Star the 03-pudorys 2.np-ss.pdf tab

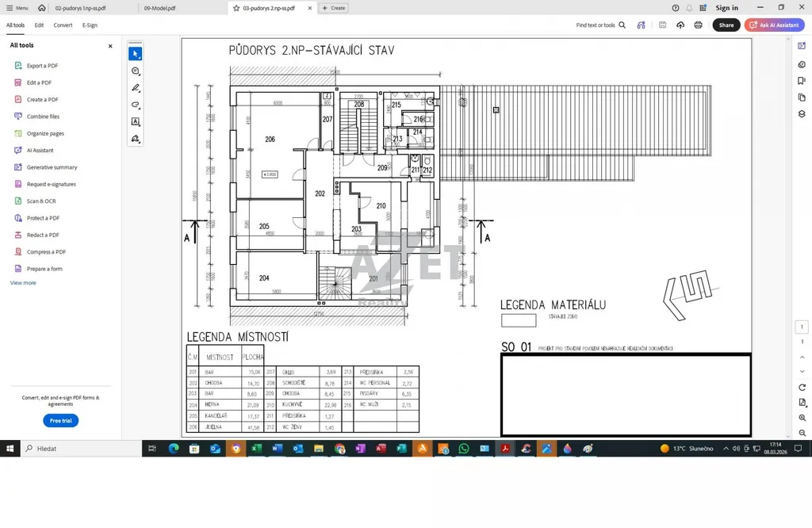236,8
